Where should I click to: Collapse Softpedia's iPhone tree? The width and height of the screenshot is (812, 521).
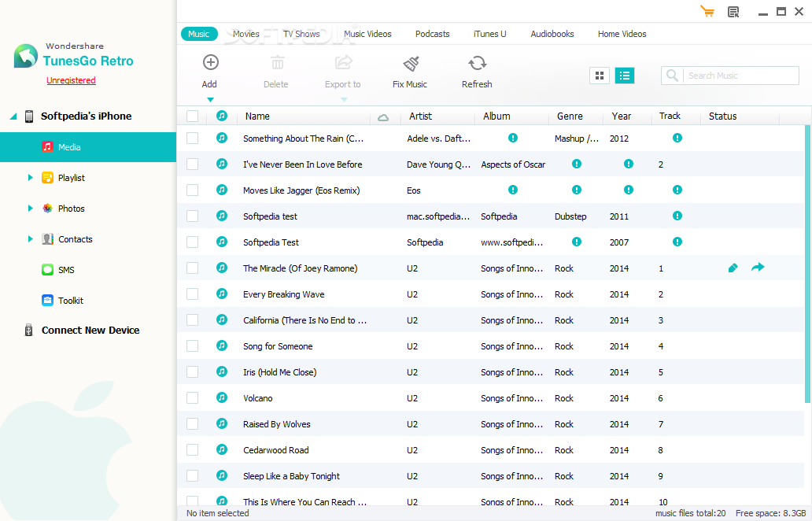(13, 116)
